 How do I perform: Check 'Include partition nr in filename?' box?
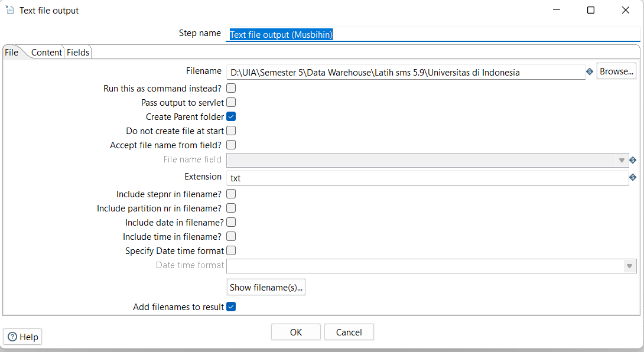(x=231, y=208)
